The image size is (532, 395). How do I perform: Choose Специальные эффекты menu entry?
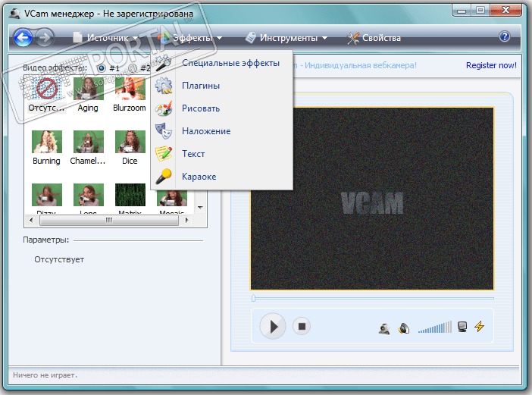[221, 63]
